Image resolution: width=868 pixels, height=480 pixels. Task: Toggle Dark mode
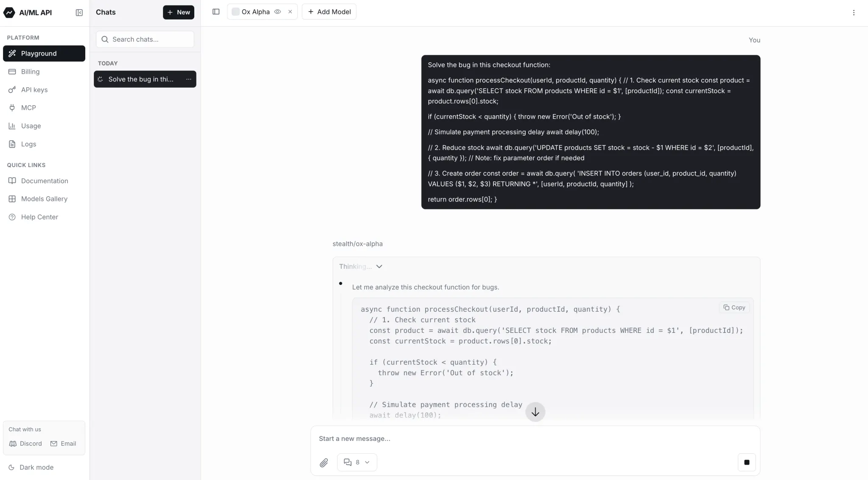coord(31,467)
